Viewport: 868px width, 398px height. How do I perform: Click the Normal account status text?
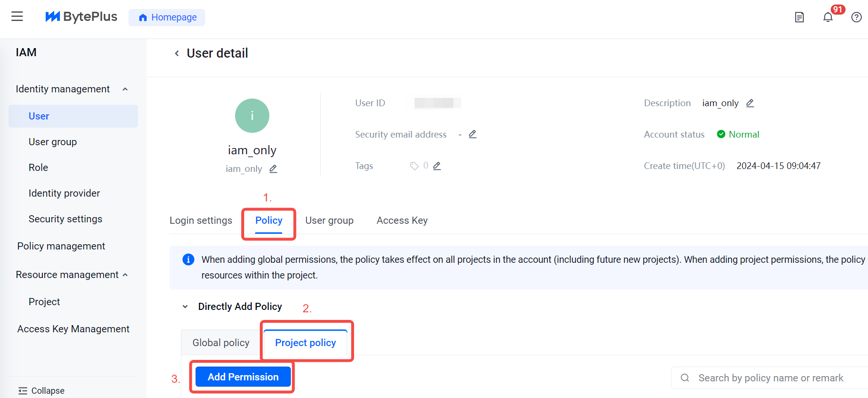click(744, 134)
